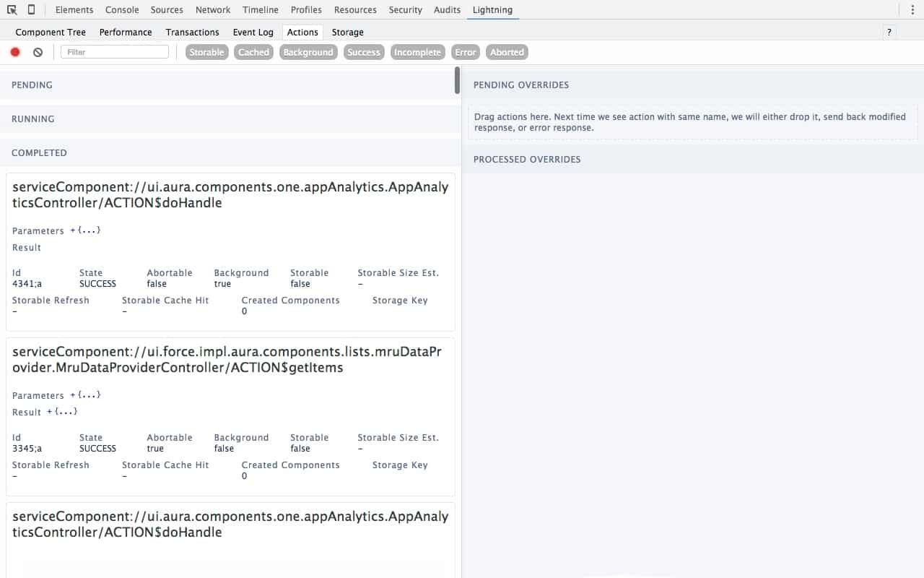Open the Component Tree tab
The image size is (924, 578).
[x=51, y=32]
